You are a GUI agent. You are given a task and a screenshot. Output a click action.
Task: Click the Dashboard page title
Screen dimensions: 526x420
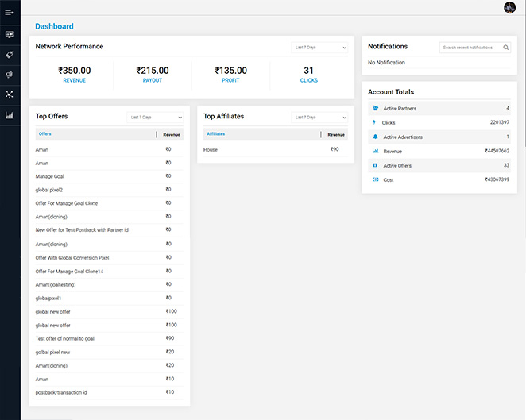54,26
